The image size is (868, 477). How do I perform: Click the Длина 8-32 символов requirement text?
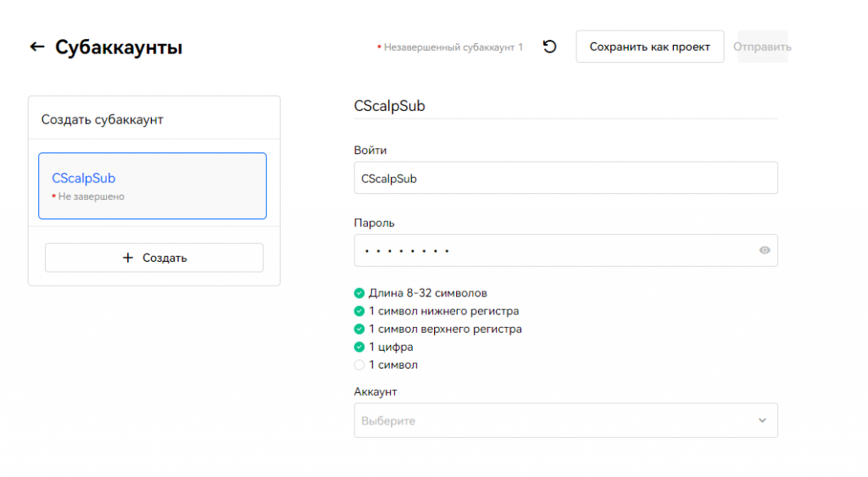pyautogui.click(x=428, y=293)
